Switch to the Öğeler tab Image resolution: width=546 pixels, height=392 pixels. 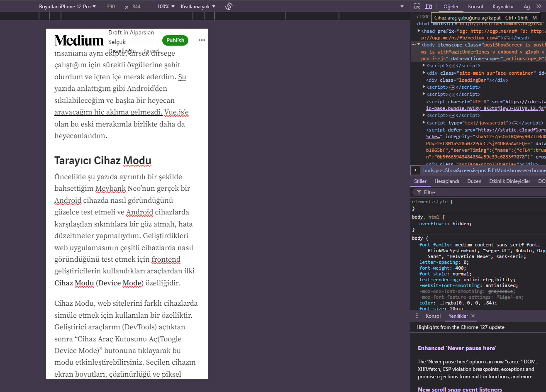tap(451, 7)
